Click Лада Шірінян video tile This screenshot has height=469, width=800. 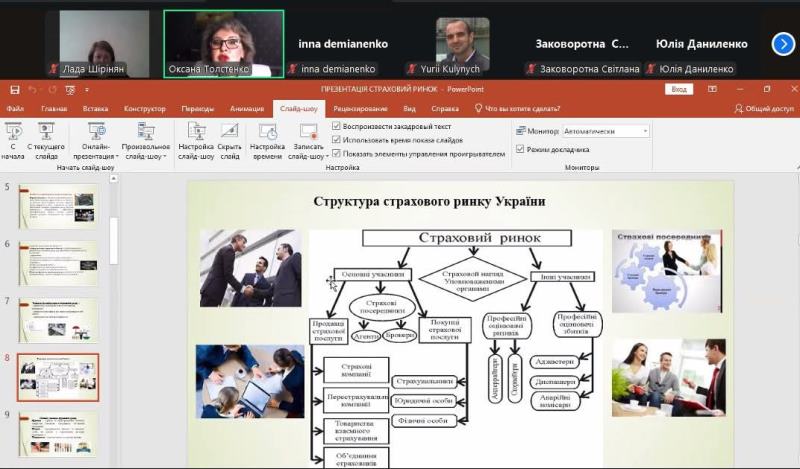(x=105, y=44)
